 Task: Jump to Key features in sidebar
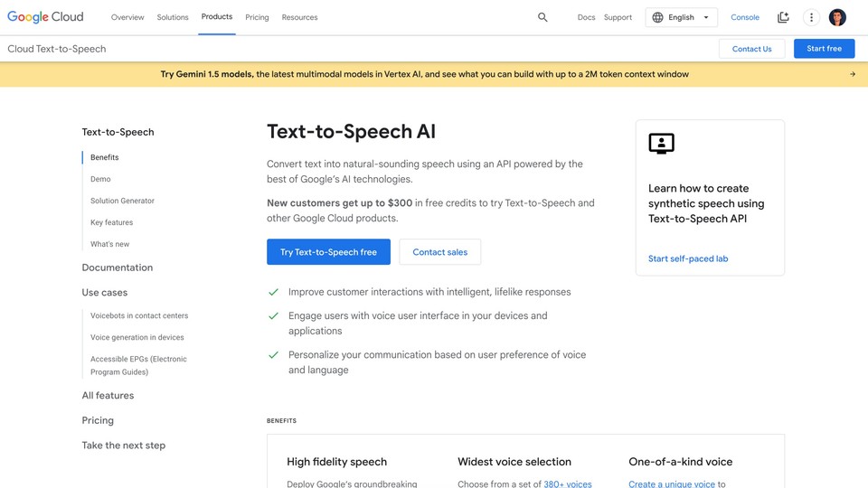click(x=112, y=222)
